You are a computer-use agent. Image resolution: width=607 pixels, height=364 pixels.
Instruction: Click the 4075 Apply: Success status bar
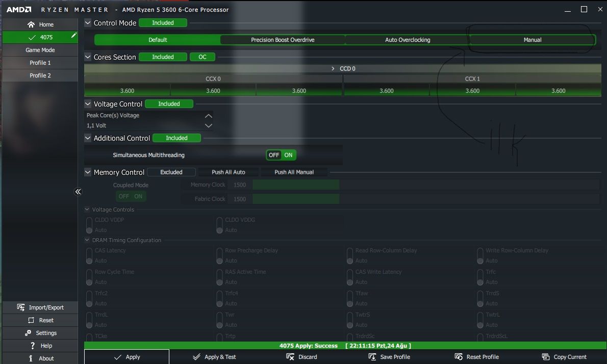(345, 346)
